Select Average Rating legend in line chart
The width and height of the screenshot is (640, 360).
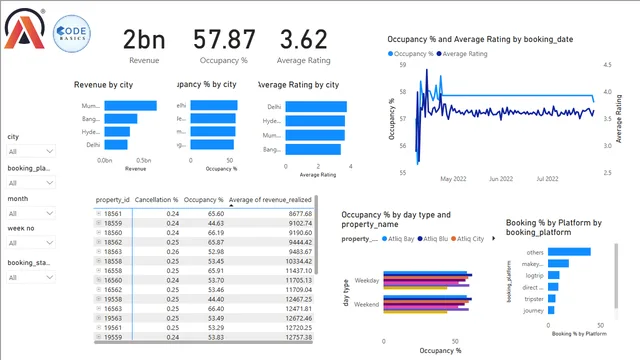[x=462, y=54]
